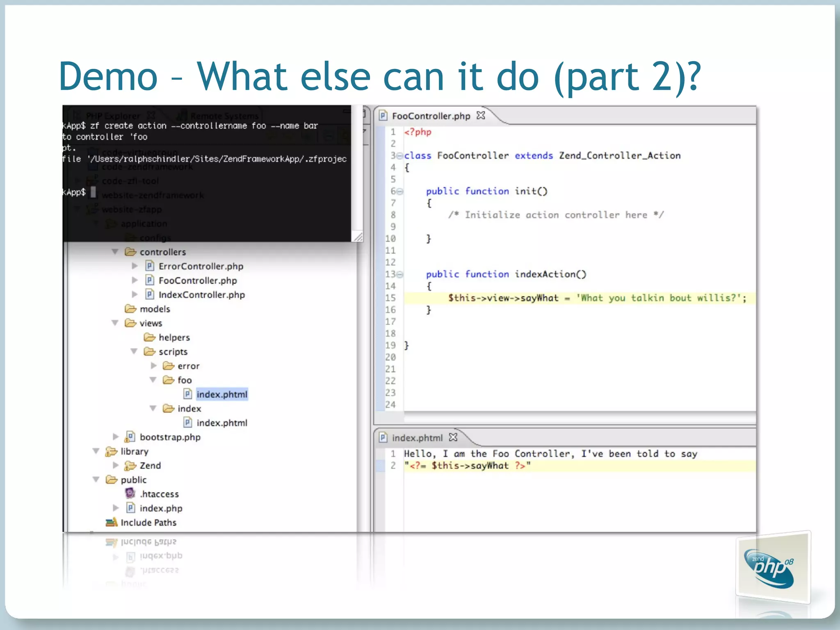Expand ErrorController.php node arrow
This screenshot has width=840, height=630.
pos(135,266)
